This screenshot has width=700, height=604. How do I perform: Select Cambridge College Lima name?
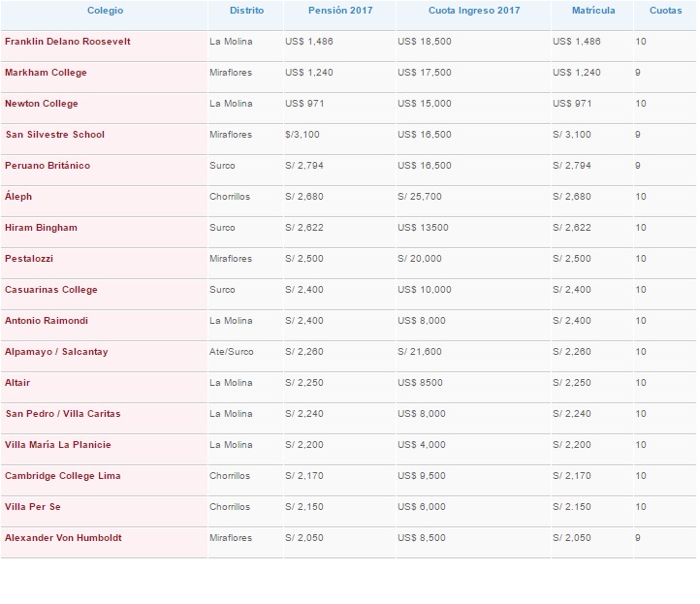pos(62,476)
